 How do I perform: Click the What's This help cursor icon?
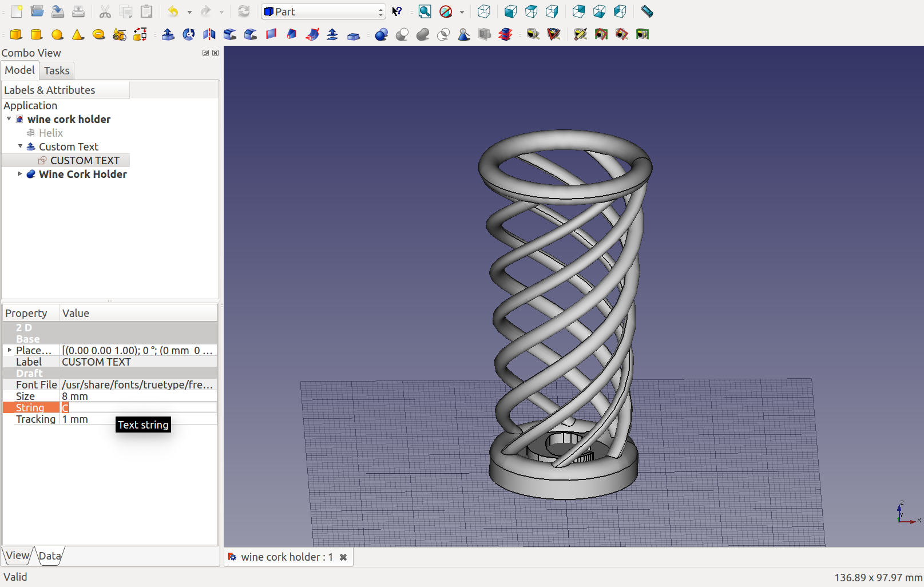[397, 11]
